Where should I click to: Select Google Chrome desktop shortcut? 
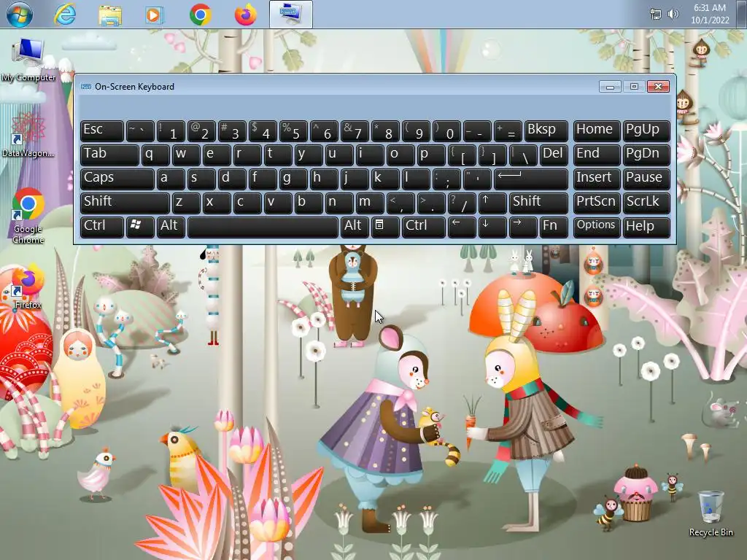pos(28,216)
